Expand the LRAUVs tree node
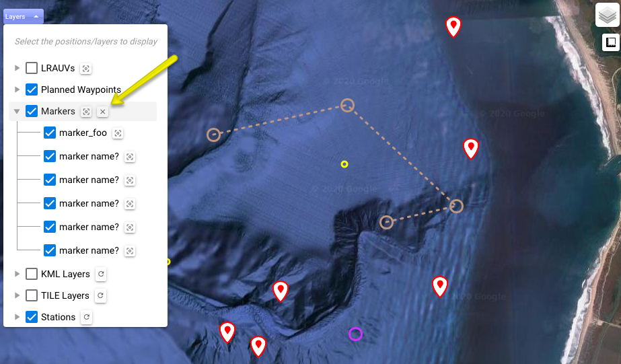The height and width of the screenshot is (364, 621). [17, 68]
